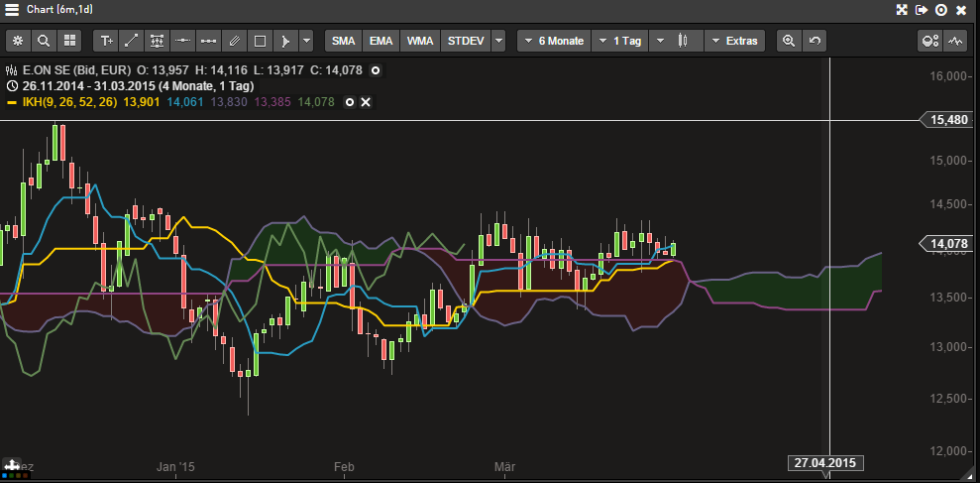
Task: Select the pitchfork arrow drawing tool
Action: [285, 42]
